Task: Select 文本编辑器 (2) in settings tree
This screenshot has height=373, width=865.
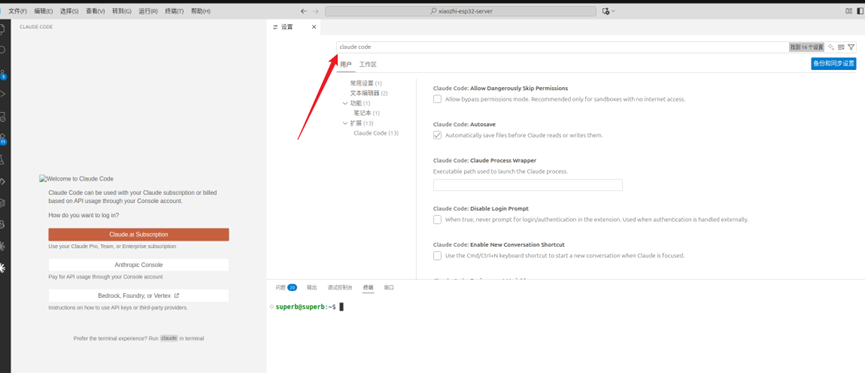Action: tap(369, 93)
